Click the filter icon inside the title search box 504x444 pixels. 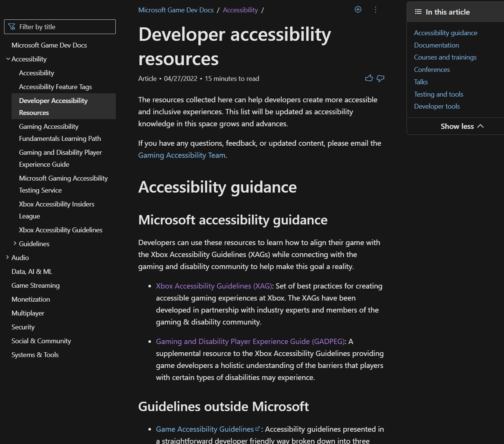pos(11,27)
